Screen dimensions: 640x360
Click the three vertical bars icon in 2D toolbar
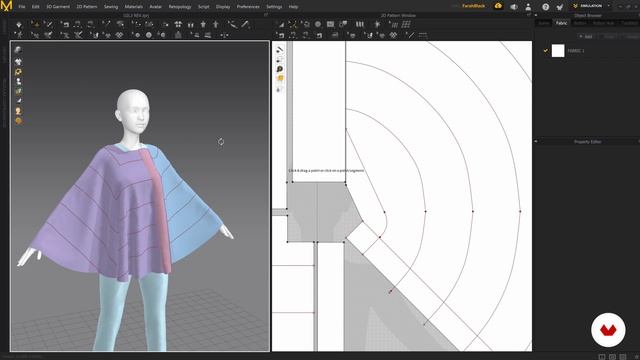(x=360, y=24)
